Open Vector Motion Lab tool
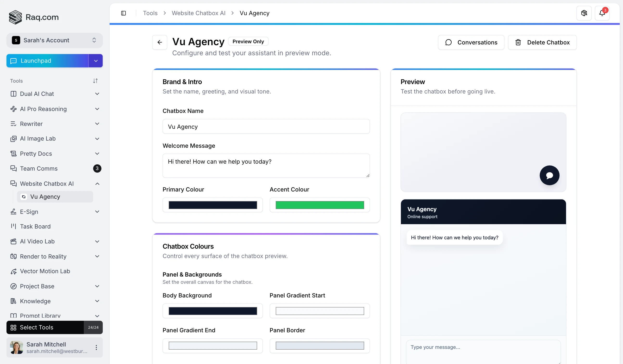This screenshot has height=364, width=623. tap(45, 271)
